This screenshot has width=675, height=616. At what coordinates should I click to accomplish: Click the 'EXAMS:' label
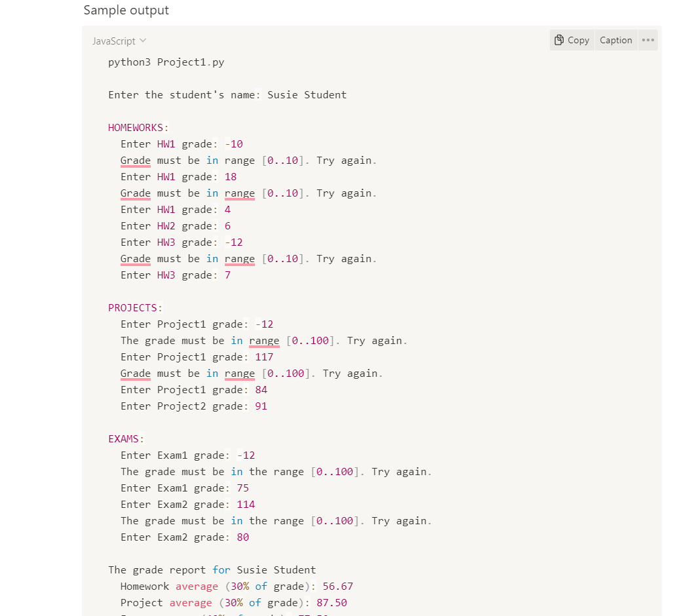pyautogui.click(x=126, y=438)
